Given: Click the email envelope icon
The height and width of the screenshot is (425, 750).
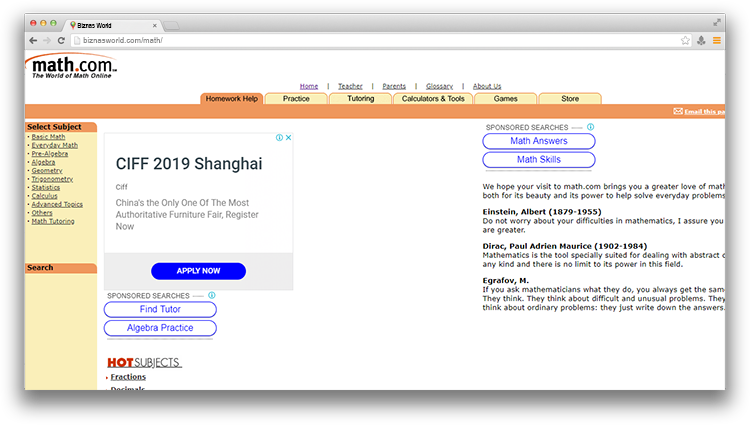Looking at the screenshot, I should 678,111.
